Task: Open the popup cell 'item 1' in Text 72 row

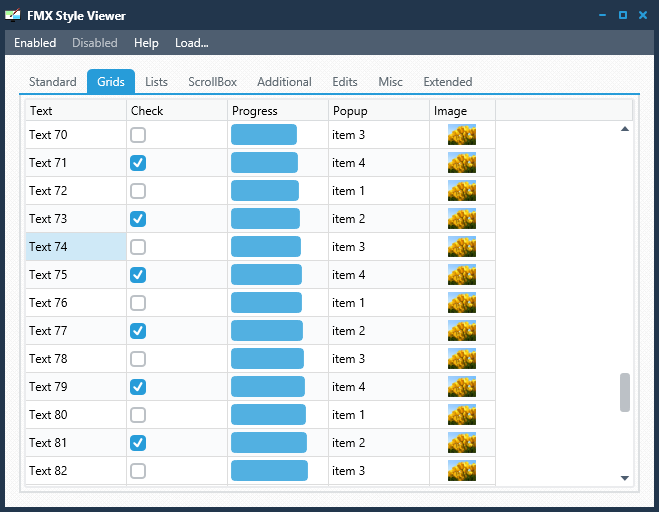Action: pyautogui.click(x=379, y=190)
